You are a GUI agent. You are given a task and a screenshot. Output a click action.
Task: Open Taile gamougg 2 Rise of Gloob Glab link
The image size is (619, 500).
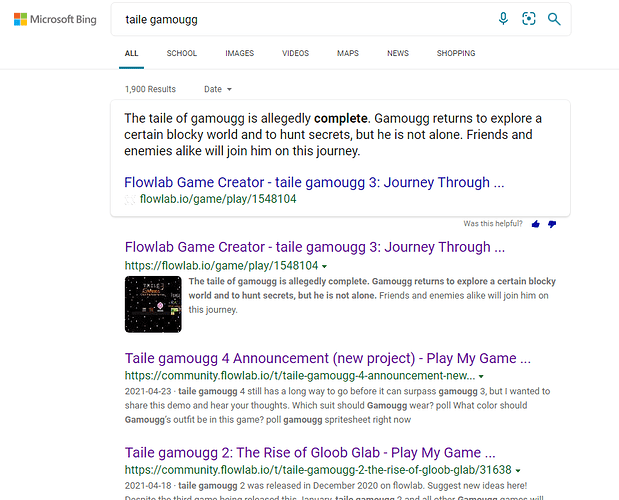coord(310,453)
